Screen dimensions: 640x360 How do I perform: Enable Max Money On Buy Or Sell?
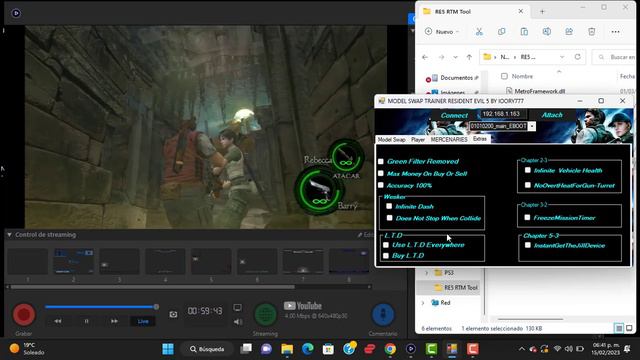pyautogui.click(x=381, y=173)
